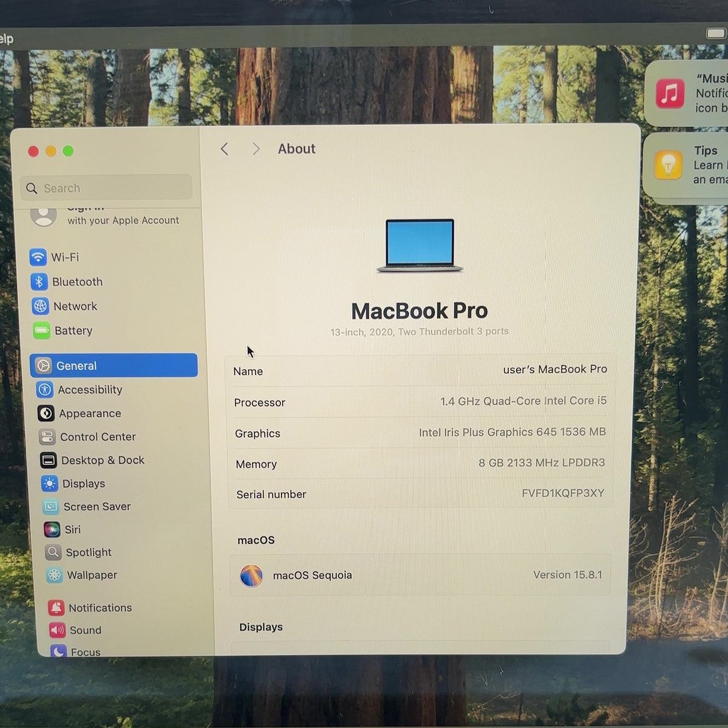Viewport: 728px width, 728px height.
Task: Click the Search field in sidebar
Action: 106,188
